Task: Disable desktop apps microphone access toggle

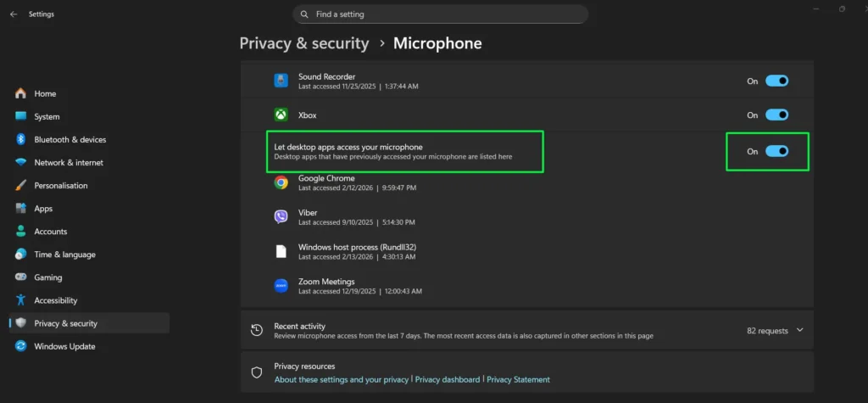Action: click(x=776, y=151)
